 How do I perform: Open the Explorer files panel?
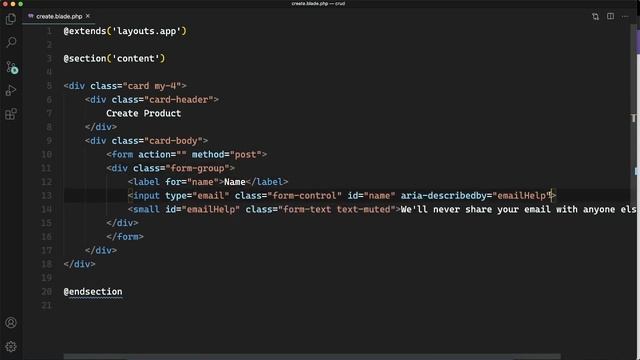(11, 19)
